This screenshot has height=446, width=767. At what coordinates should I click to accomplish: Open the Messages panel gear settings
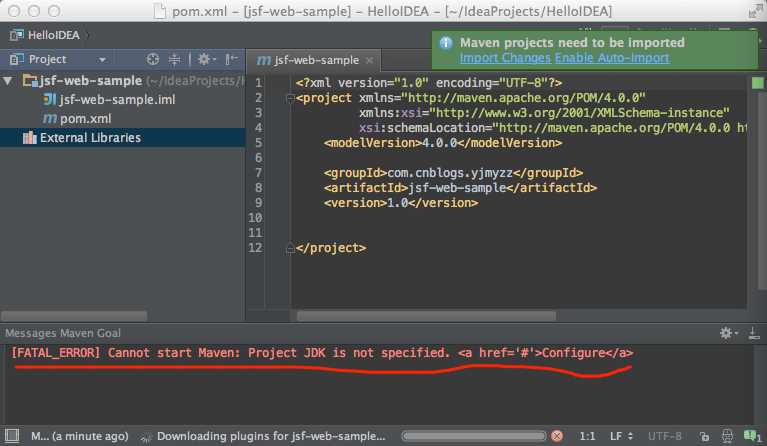(728, 333)
